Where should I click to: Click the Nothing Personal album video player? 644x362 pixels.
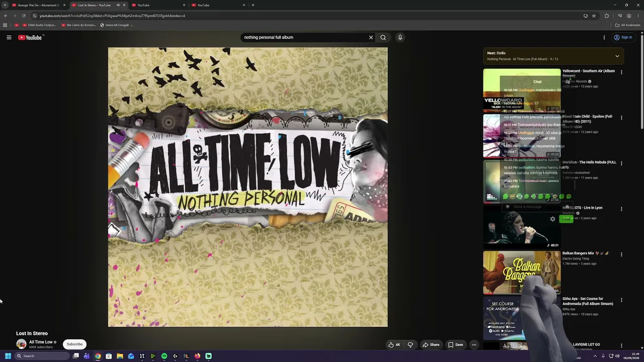[248, 187]
